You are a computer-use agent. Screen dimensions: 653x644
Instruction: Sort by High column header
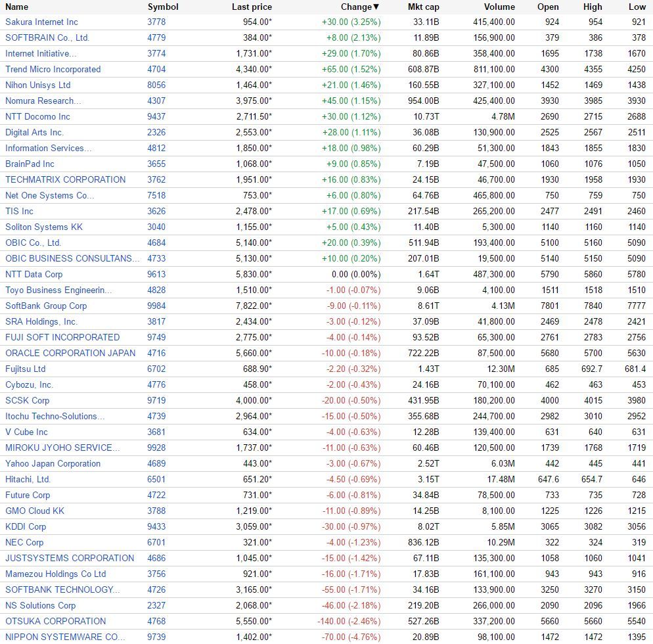[x=593, y=7]
